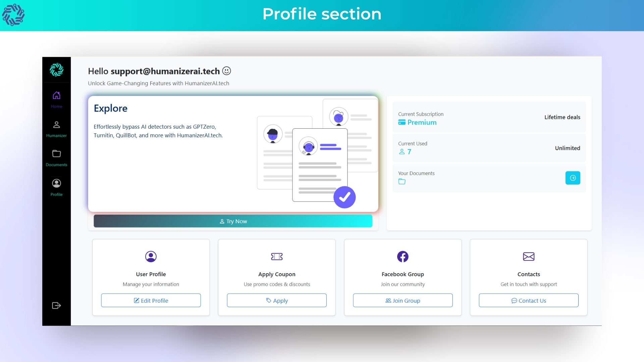The width and height of the screenshot is (644, 362).
Task: Click the Edit Profile button
Action: pos(151,301)
